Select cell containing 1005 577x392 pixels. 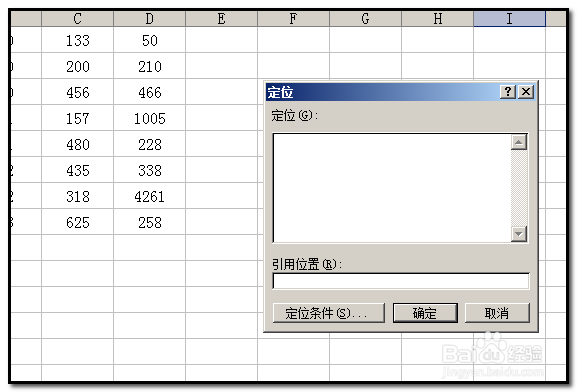point(149,119)
